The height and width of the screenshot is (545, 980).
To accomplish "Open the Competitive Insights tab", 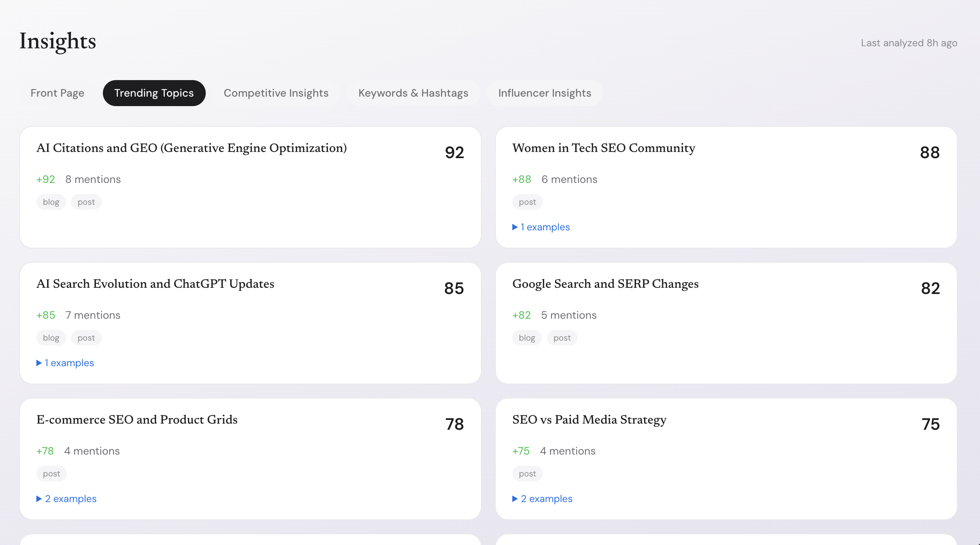I will [276, 93].
